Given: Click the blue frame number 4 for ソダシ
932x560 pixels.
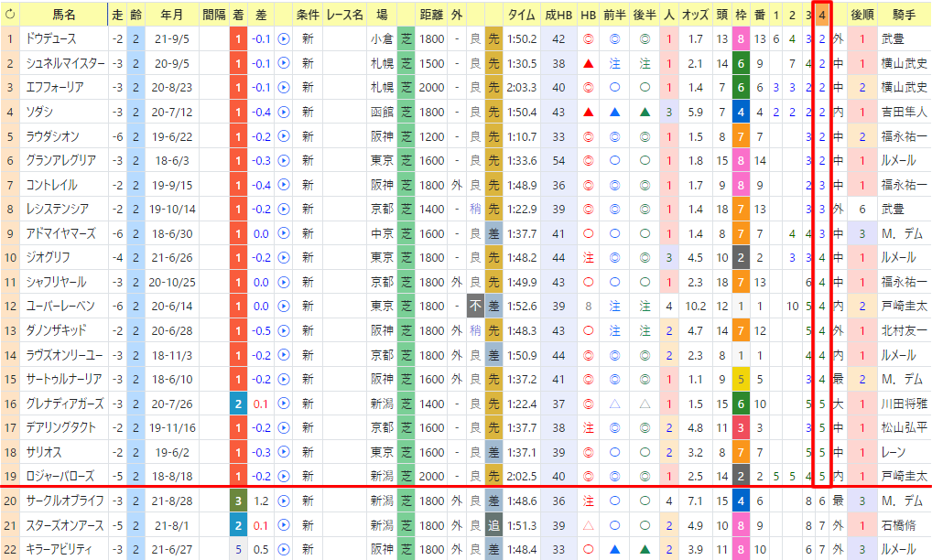Looking at the screenshot, I should coord(741,112).
